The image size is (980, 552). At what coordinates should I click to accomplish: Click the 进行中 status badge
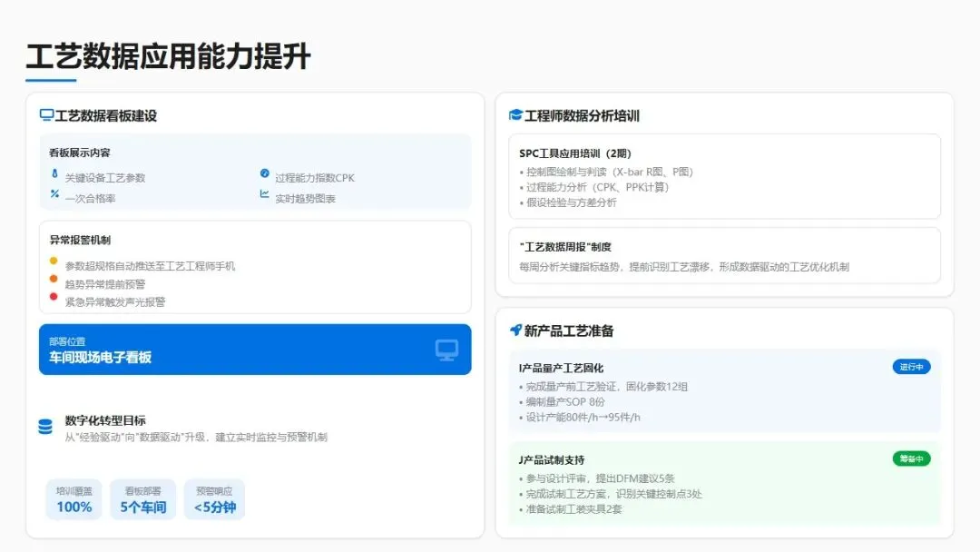pos(911,367)
